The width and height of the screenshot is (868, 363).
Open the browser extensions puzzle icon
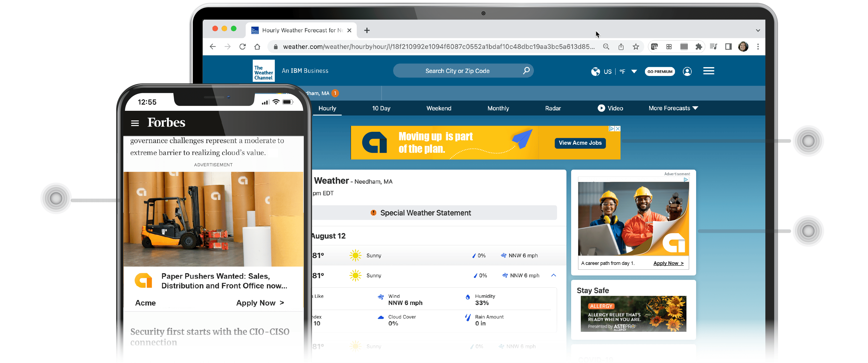[x=699, y=47]
